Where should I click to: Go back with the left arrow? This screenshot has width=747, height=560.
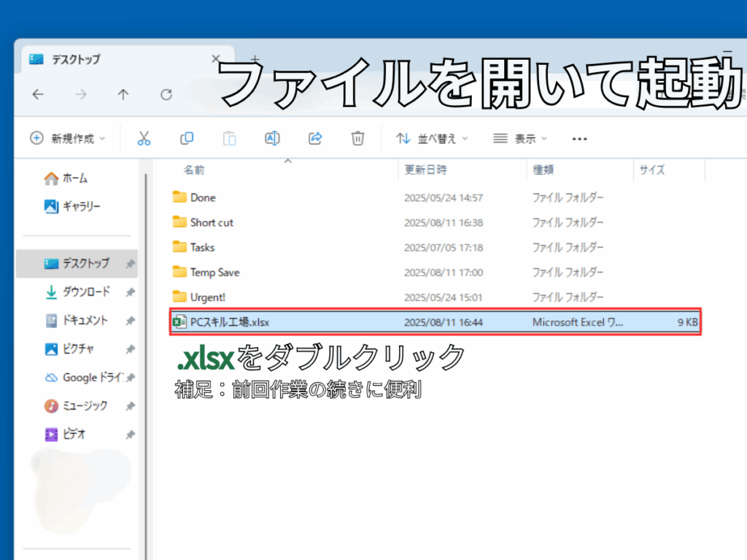38,94
